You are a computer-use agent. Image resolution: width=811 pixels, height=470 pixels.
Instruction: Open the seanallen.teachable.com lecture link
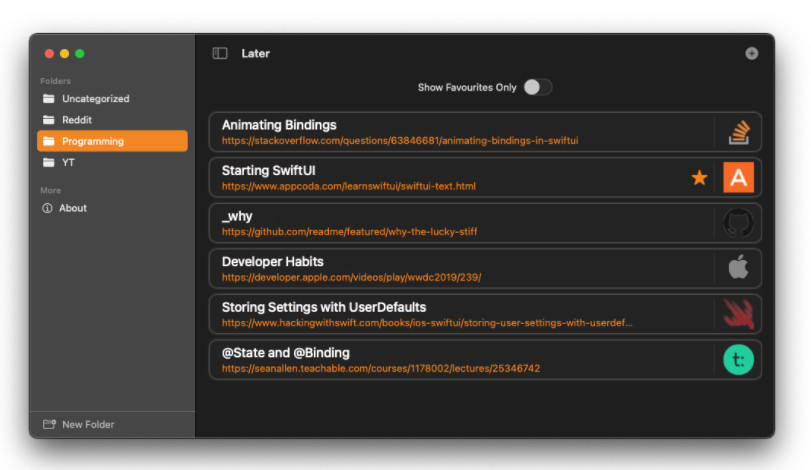[381, 369]
